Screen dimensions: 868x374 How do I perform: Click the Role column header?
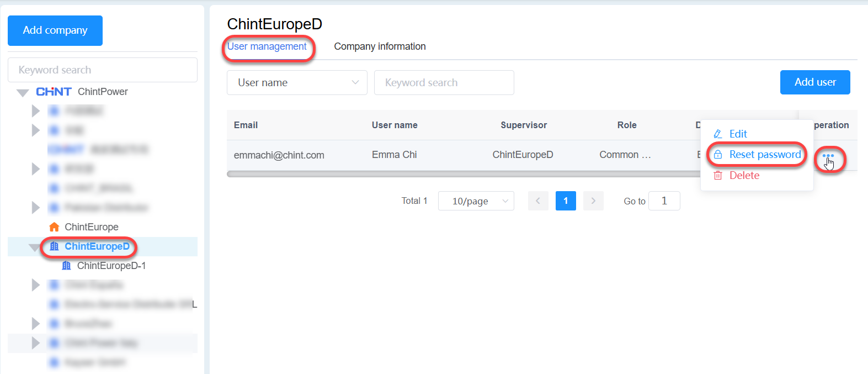(x=627, y=125)
